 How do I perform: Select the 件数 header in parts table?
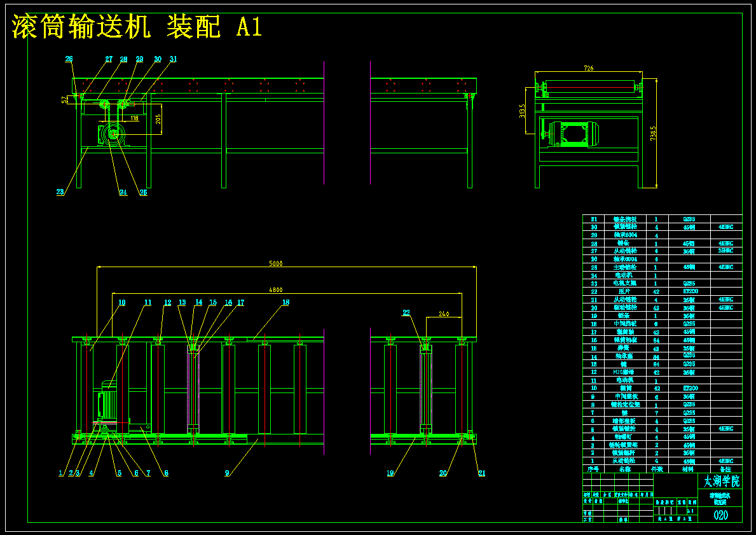coord(657,469)
